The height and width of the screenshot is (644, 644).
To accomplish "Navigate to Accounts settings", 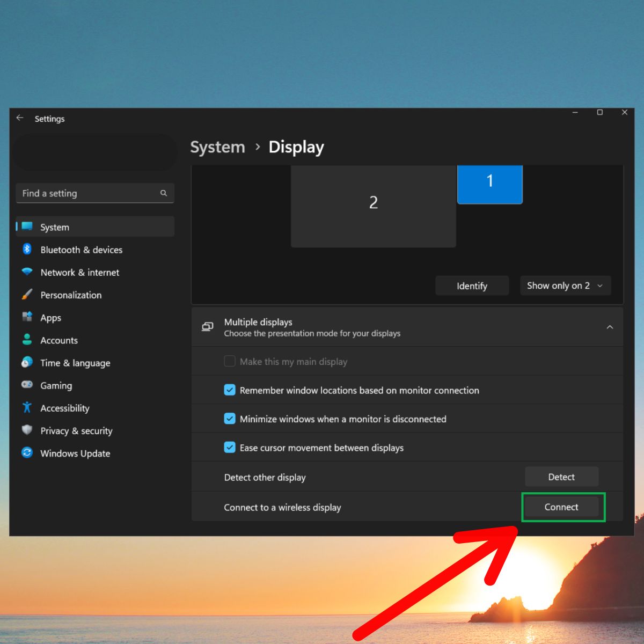I will tap(95, 340).
